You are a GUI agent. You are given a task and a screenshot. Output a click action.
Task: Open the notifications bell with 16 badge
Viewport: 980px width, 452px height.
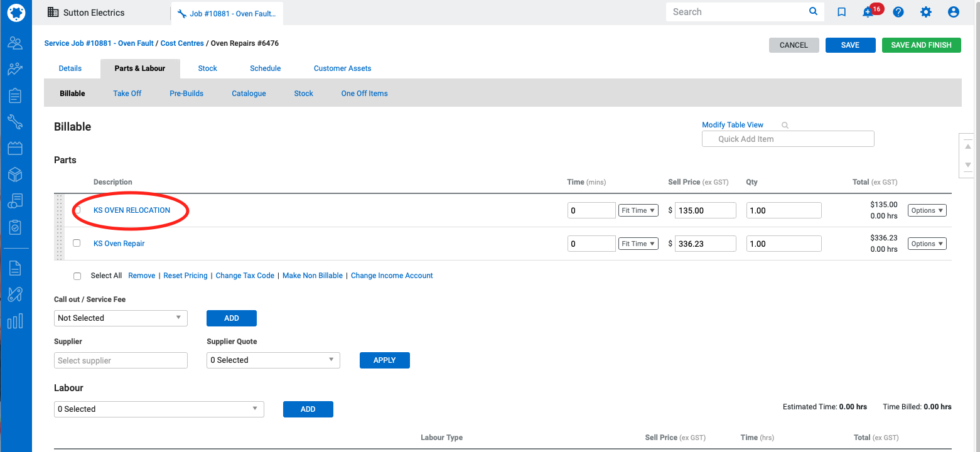coord(868,12)
